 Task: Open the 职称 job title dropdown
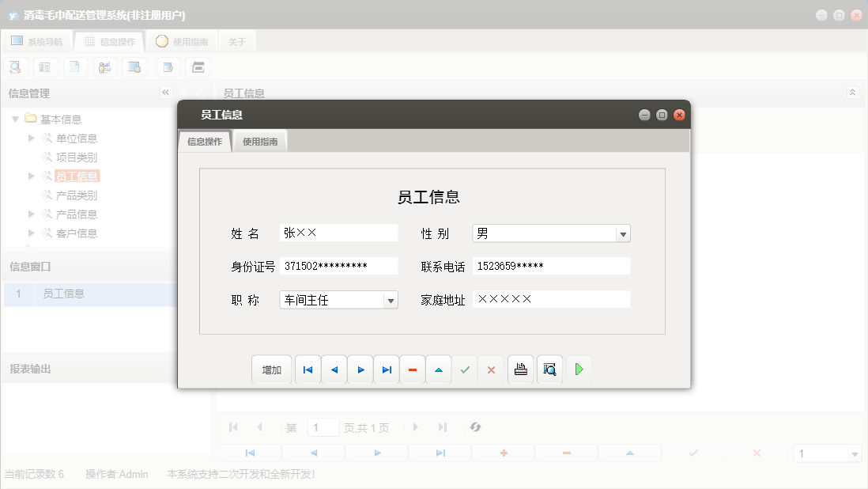pyautogui.click(x=391, y=301)
